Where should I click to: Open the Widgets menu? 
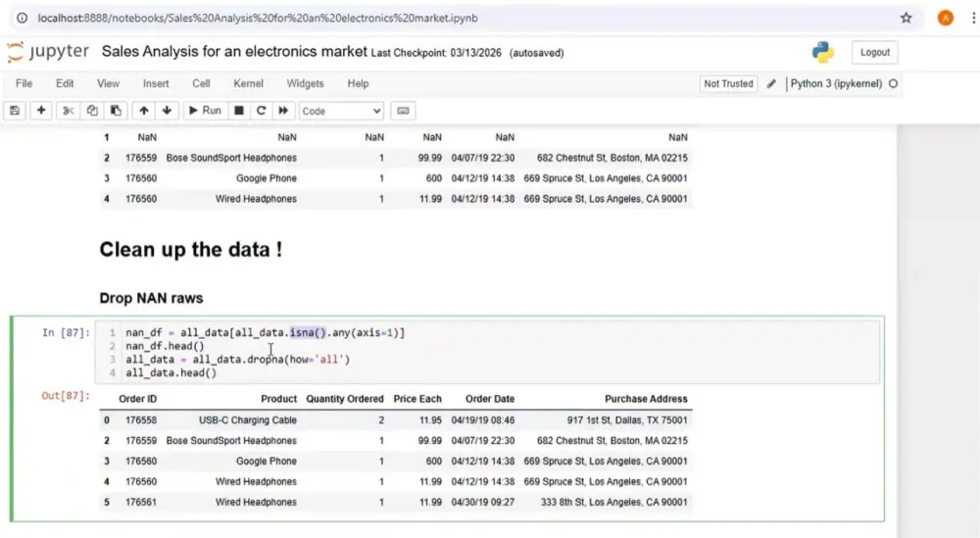coord(305,83)
